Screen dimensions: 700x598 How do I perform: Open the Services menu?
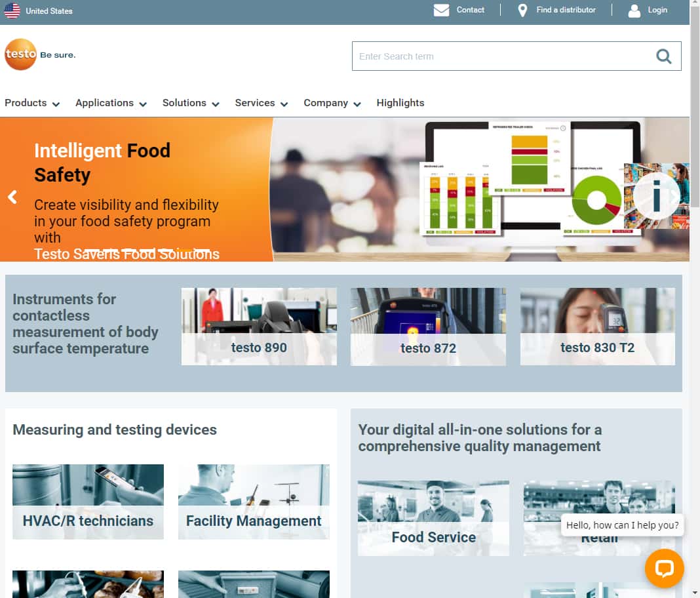point(261,103)
